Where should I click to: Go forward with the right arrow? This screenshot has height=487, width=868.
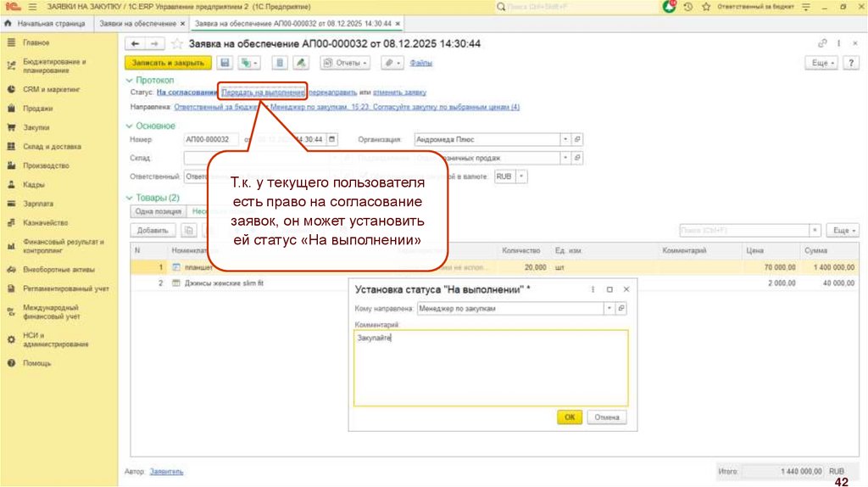(x=155, y=44)
